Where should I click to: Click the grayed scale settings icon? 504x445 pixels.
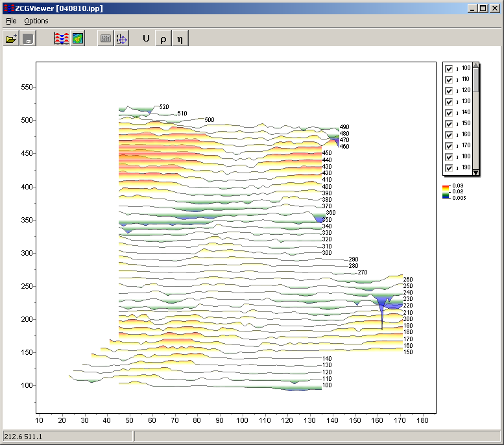coord(105,39)
